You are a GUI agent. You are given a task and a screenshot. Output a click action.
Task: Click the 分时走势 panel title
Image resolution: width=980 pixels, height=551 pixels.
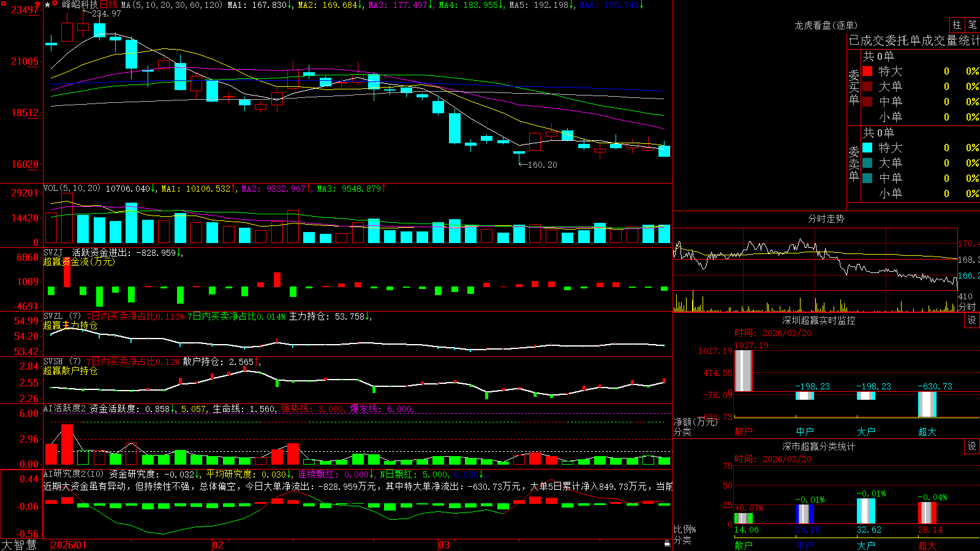point(826,219)
